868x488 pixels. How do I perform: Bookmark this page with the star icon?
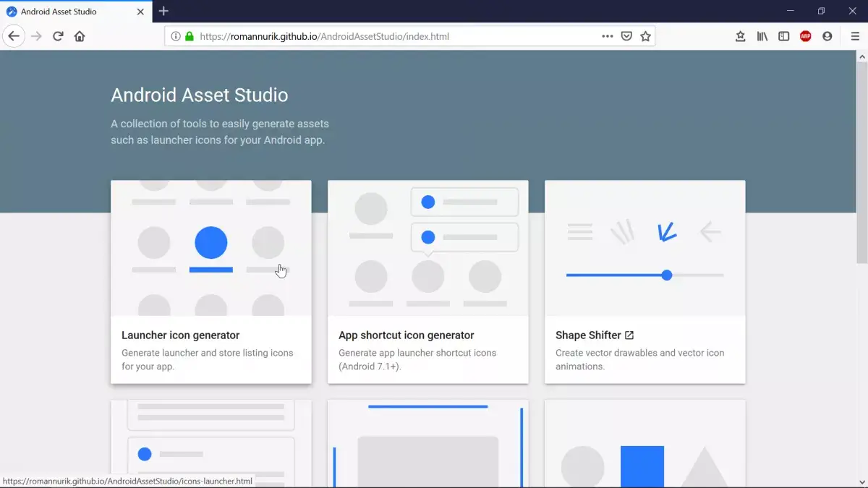[x=645, y=36]
